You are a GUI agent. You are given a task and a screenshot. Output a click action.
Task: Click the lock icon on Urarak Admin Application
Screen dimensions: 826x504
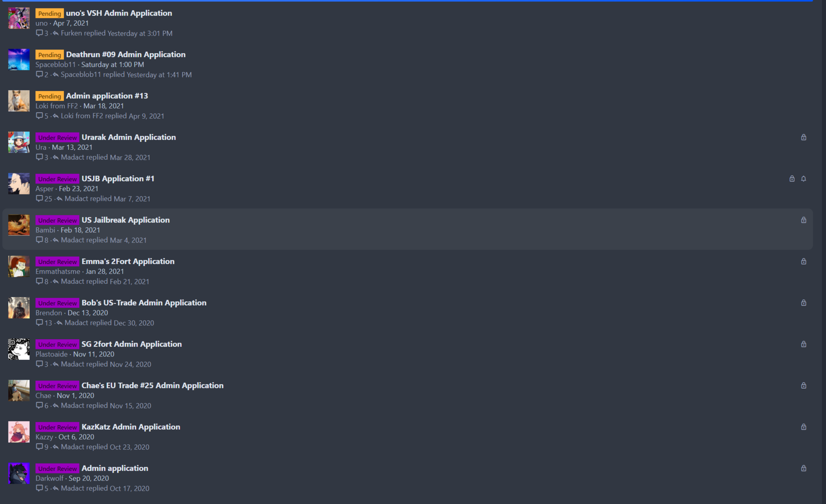click(x=804, y=137)
